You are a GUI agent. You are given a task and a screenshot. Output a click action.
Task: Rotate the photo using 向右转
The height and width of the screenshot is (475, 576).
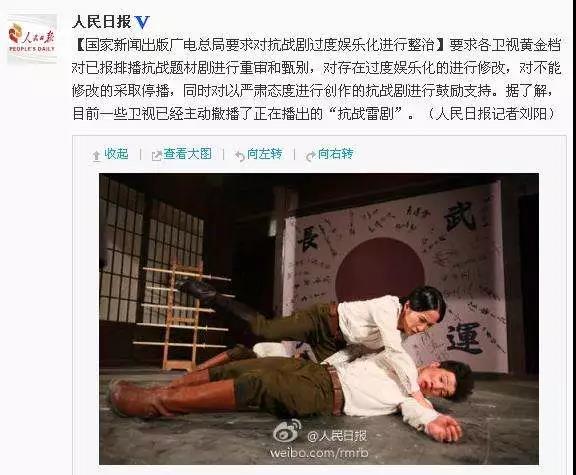point(335,154)
